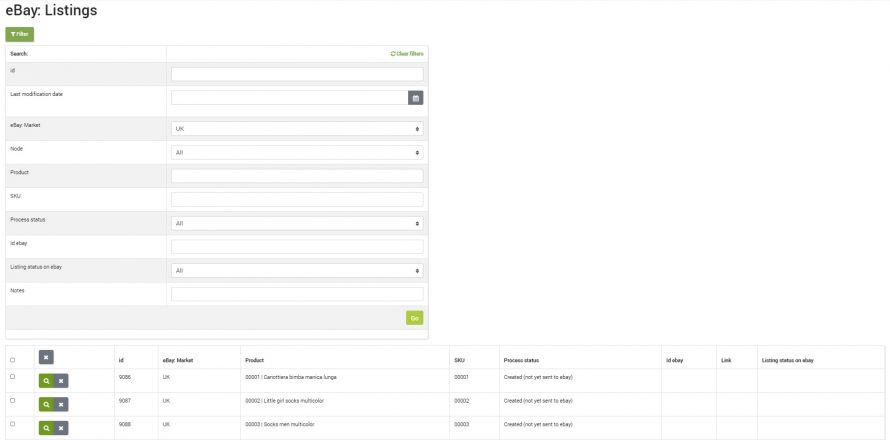Click the header bulk delete X icon
The image size is (890, 440).
click(x=46, y=358)
